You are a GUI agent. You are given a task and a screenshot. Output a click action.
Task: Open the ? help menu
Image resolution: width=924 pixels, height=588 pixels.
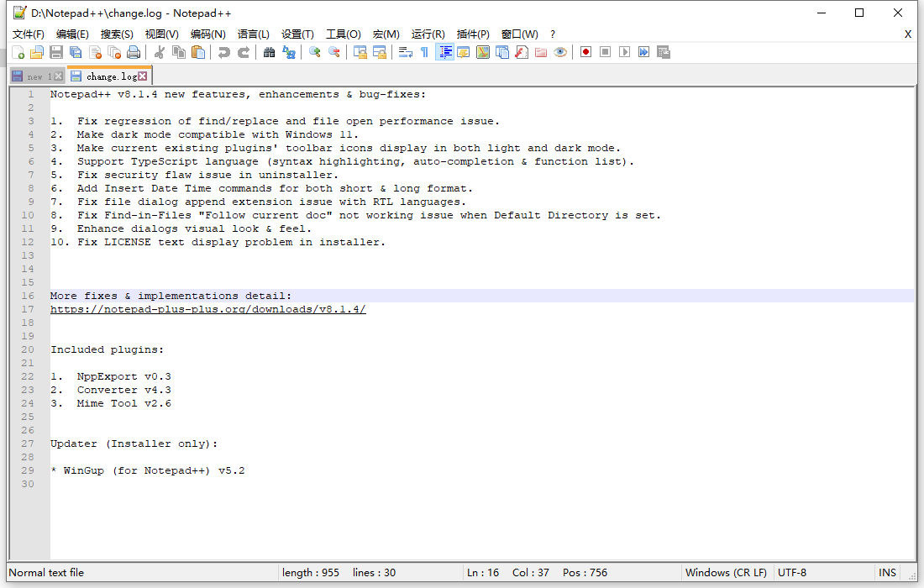[552, 34]
